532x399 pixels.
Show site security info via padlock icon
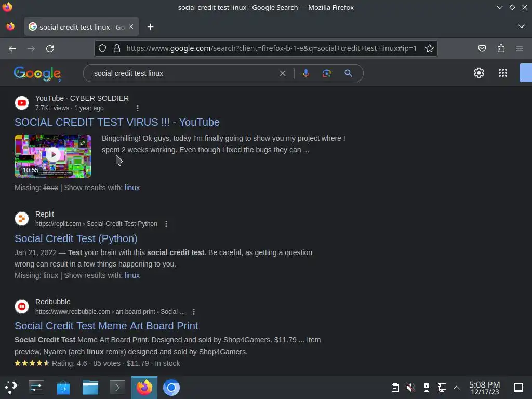click(x=117, y=48)
